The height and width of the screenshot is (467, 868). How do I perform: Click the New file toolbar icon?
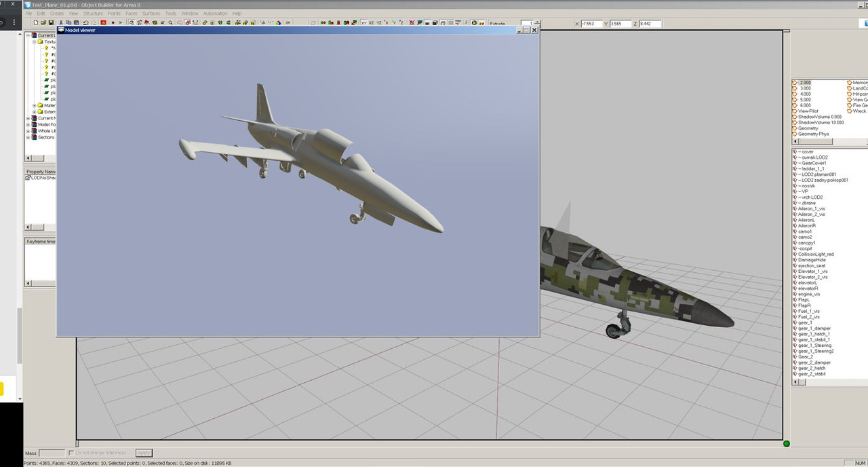pyautogui.click(x=35, y=22)
